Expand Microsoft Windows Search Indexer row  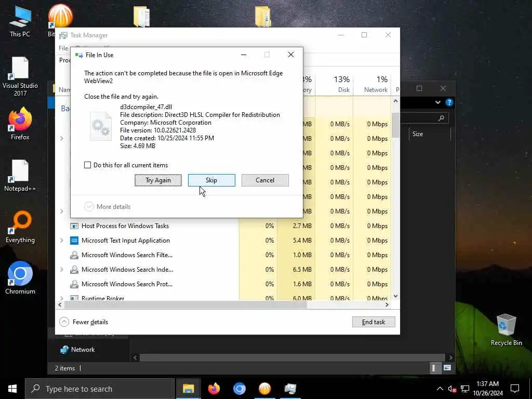click(x=62, y=270)
